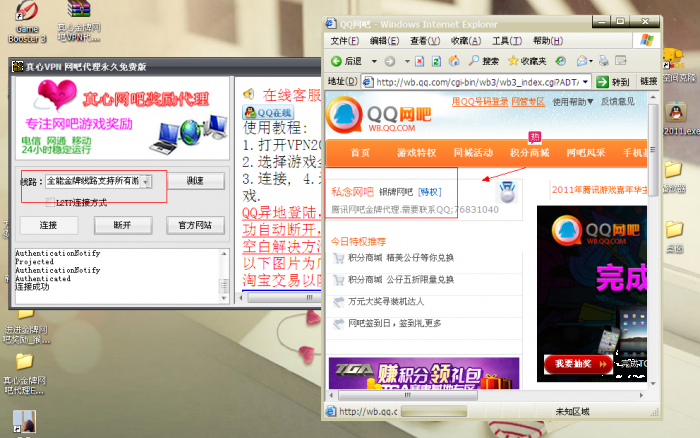The image size is (700, 438).
Task: Expand the Forward button history arrow
Action: tap(407, 61)
